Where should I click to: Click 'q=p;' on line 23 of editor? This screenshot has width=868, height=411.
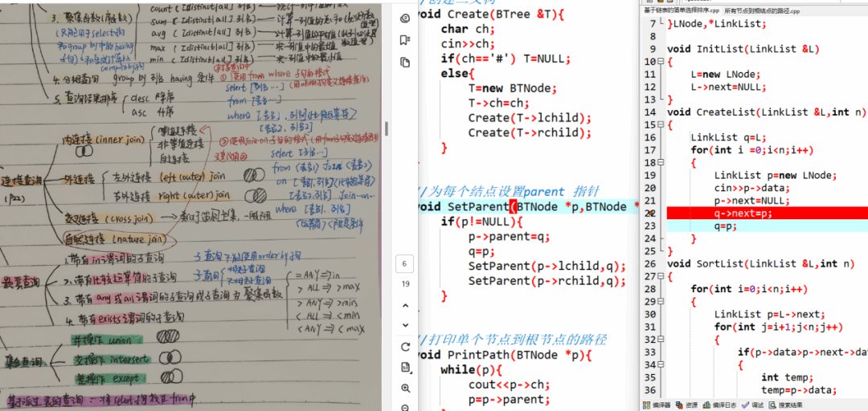[x=726, y=226]
